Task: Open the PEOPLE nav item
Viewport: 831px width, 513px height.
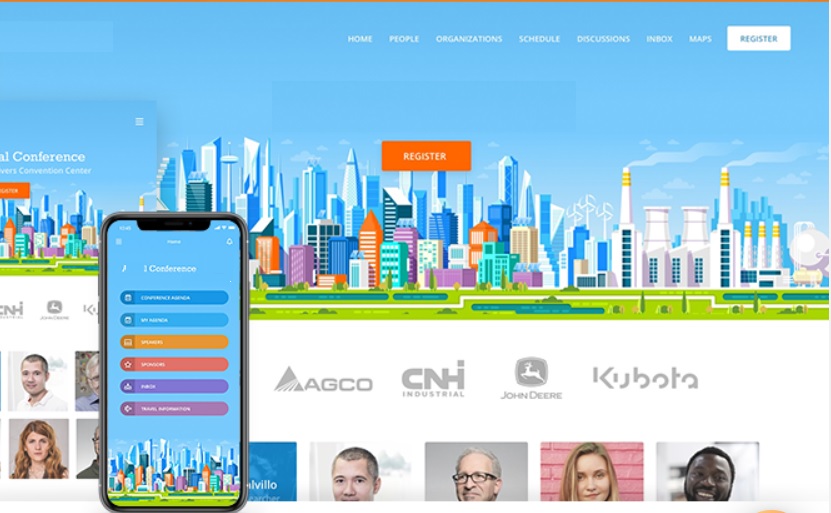Action: [x=404, y=39]
